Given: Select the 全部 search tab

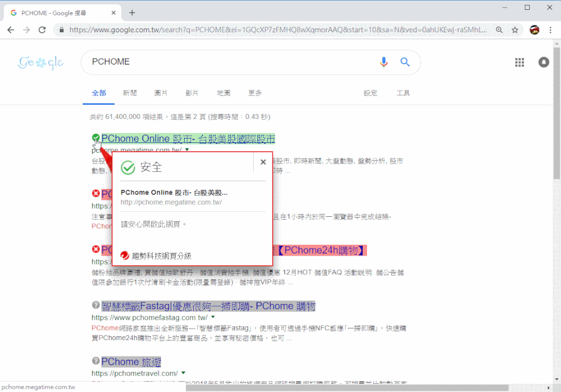Looking at the screenshot, I should pyautogui.click(x=99, y=93).
